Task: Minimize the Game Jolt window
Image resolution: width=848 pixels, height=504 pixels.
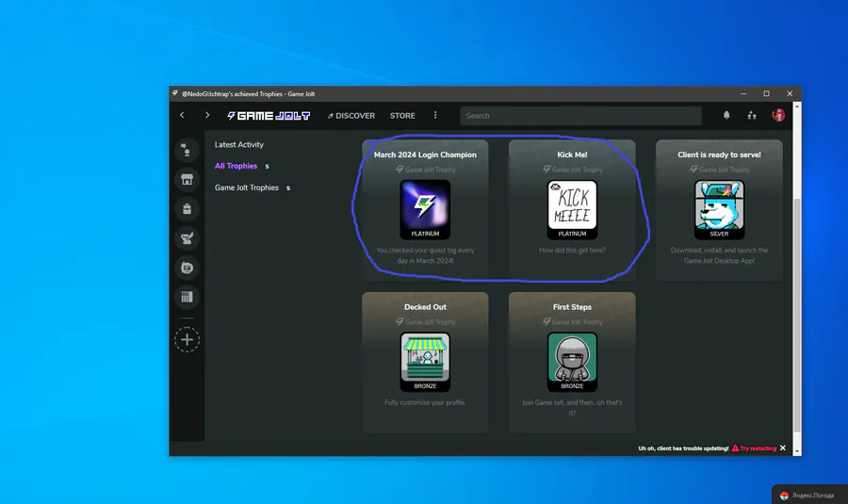Action: tap(743, 93)
